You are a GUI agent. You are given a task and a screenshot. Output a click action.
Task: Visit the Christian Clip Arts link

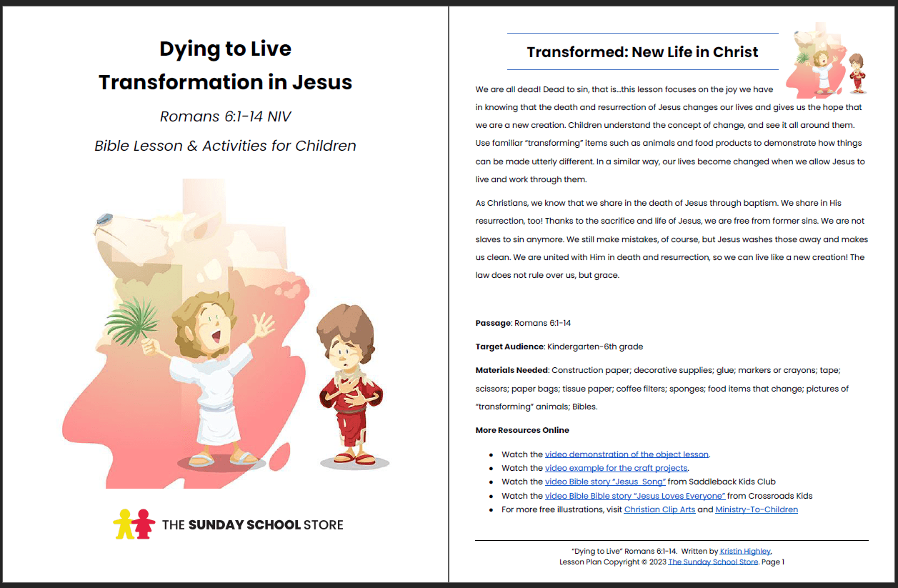click(x=659, y=509)
